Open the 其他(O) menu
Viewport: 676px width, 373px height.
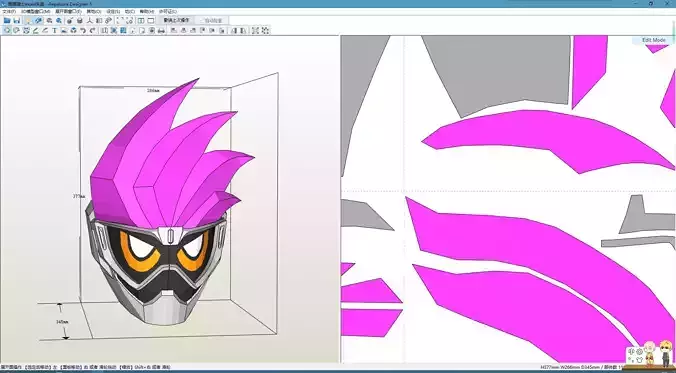(94, 11)
